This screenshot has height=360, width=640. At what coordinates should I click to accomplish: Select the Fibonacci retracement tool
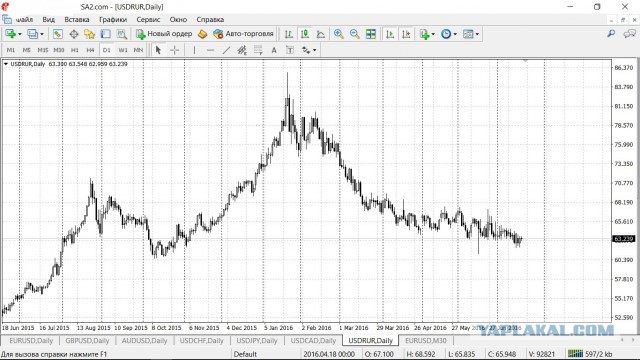pyautogui.click(x=258, y=50)
